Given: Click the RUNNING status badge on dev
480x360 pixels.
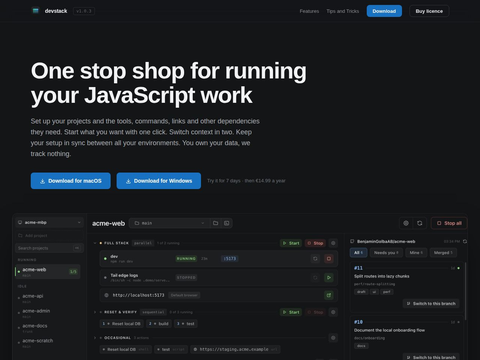Looking at the screenshot, I should click(186, 258).
